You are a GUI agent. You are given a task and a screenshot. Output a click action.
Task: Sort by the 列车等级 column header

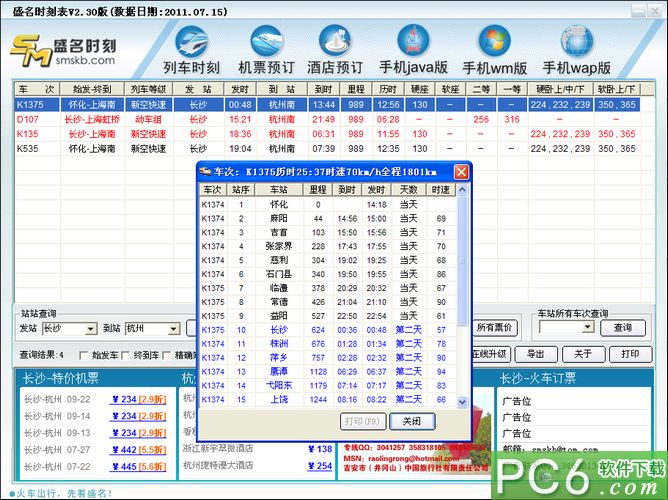tap(148, 89)
